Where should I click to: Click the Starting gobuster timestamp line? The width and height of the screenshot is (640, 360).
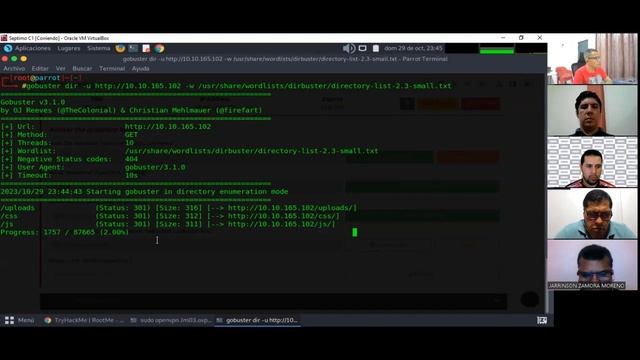click(x=144, y=192)
